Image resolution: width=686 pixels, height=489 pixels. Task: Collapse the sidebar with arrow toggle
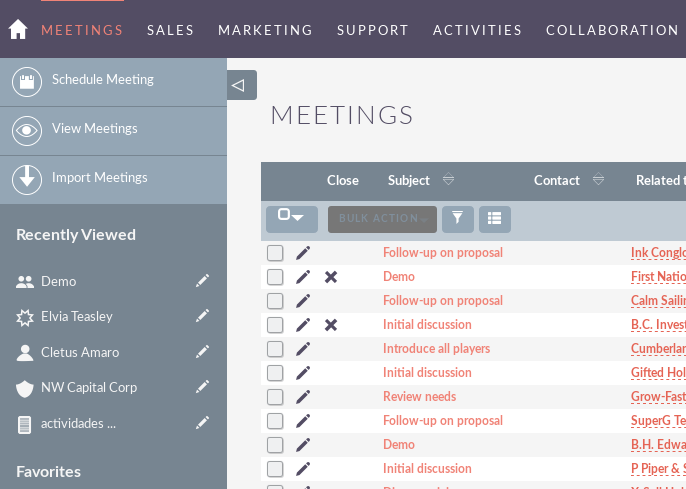239,85
